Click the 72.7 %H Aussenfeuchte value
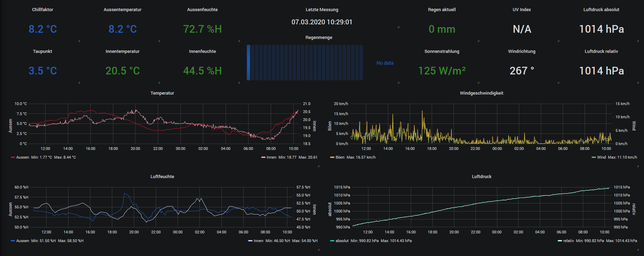The image size is (644, 256). (x=203, y=29)
